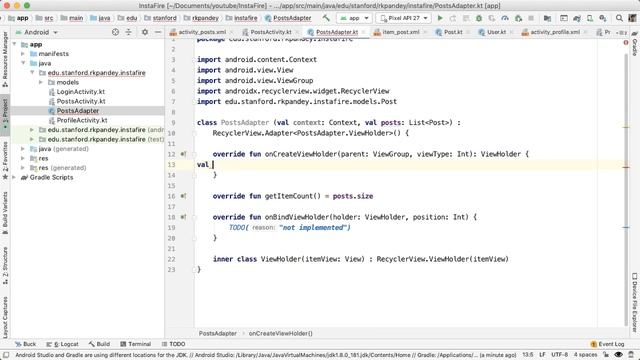Collapse the java folder arrow
Image resolution: width=640 pixels, height=360 pixels.
23,63
